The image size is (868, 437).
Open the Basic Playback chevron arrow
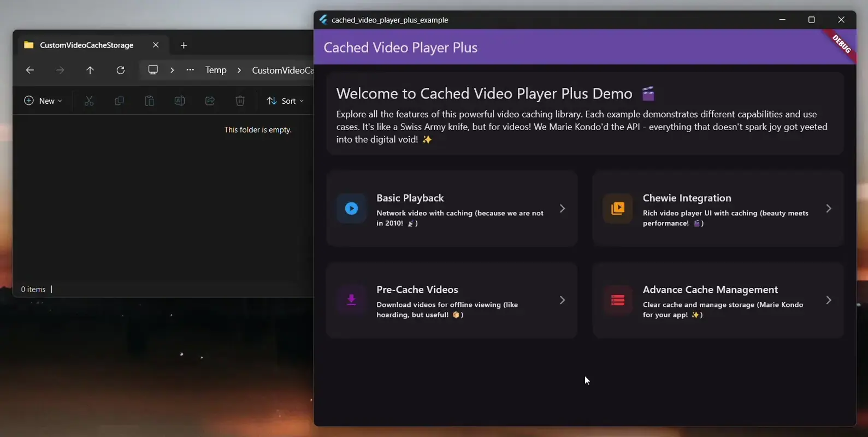pyautogui.click(x=562, y=208)
